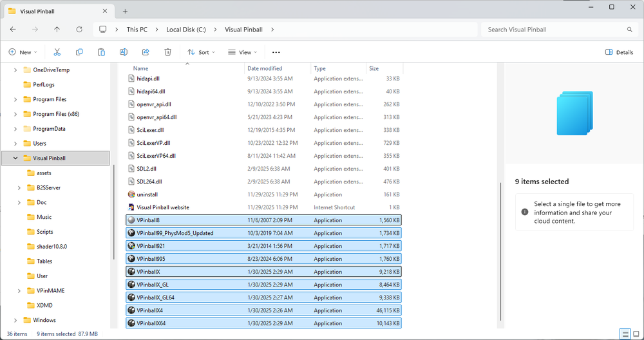Expand the OneDriveTemp folder node
The width and height of the screenshot is (644, 340).
15,70
